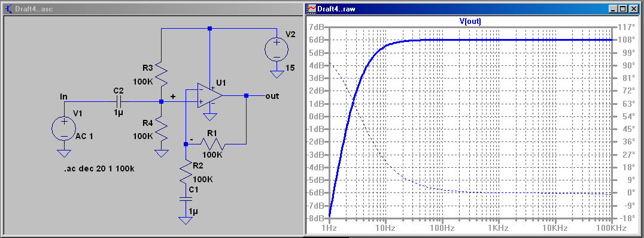Select capacitor C2 in the schematic

coord(119,101)
